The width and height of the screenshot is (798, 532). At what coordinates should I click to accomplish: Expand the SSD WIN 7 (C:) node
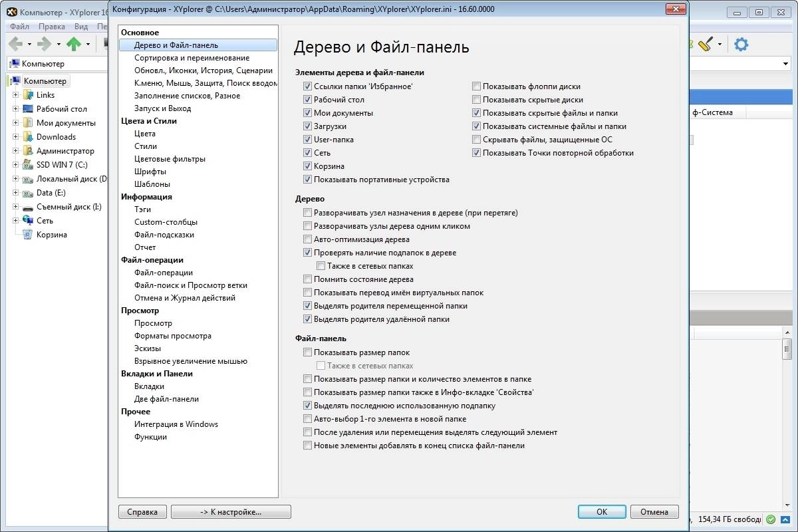point(15,165)
